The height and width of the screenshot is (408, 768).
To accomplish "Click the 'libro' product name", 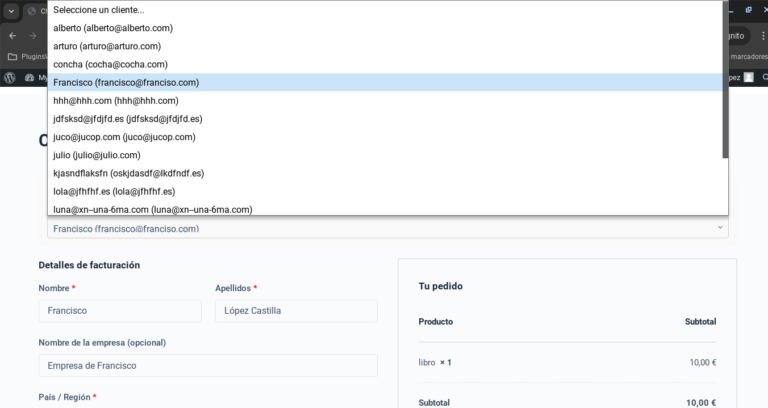I will coord(427,362).
